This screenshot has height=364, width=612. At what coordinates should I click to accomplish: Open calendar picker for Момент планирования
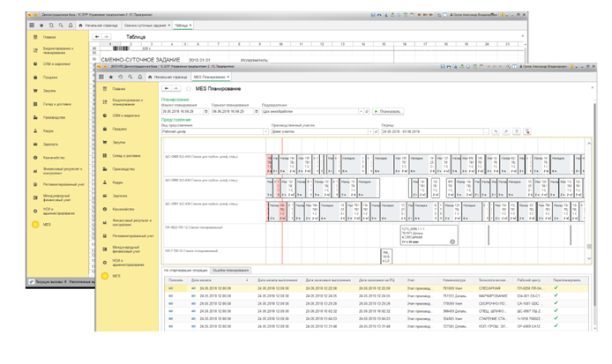coord(206,112)
